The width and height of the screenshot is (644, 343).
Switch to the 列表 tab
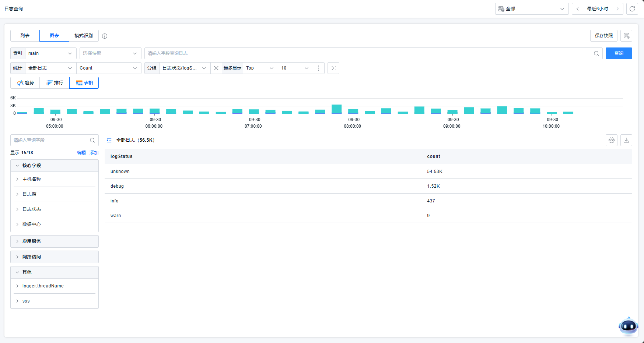(25, 36)
